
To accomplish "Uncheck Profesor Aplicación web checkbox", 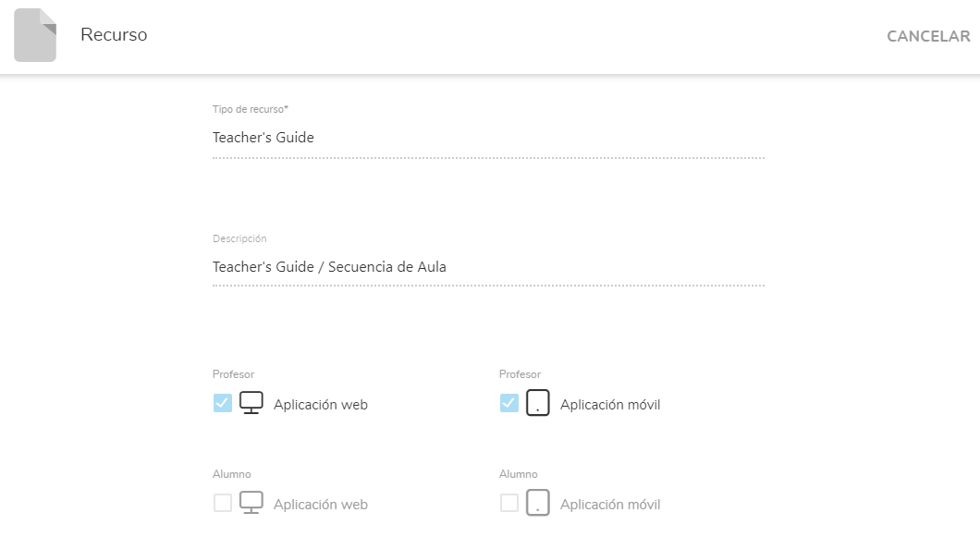I will (x=223, y=403).
